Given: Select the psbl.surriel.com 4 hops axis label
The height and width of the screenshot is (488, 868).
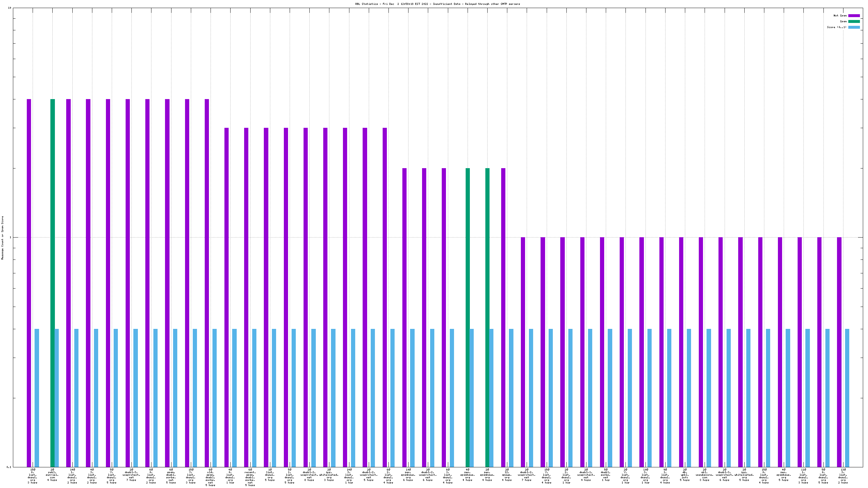Looking at the screenshot, I should [52, 475].
